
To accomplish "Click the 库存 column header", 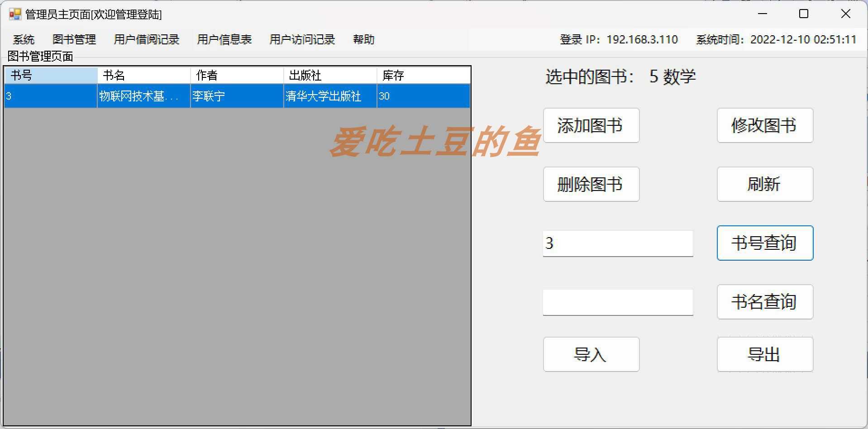I will click(x=423, y=75).
